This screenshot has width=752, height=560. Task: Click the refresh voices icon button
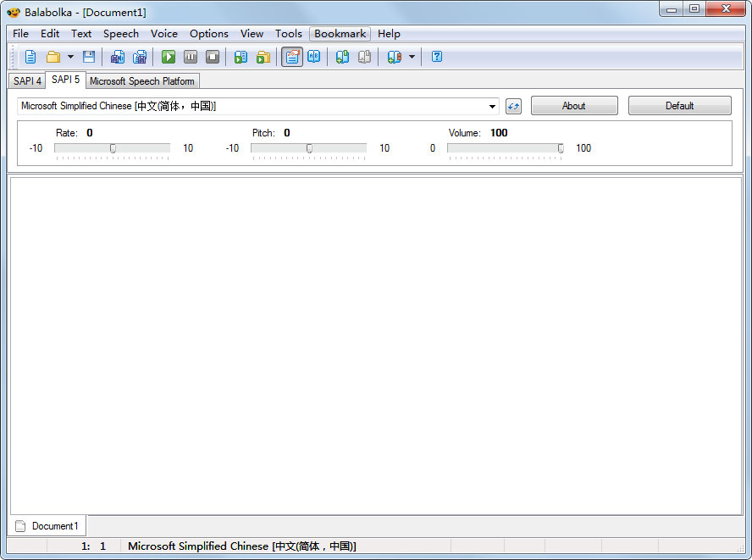pos(514,107)
